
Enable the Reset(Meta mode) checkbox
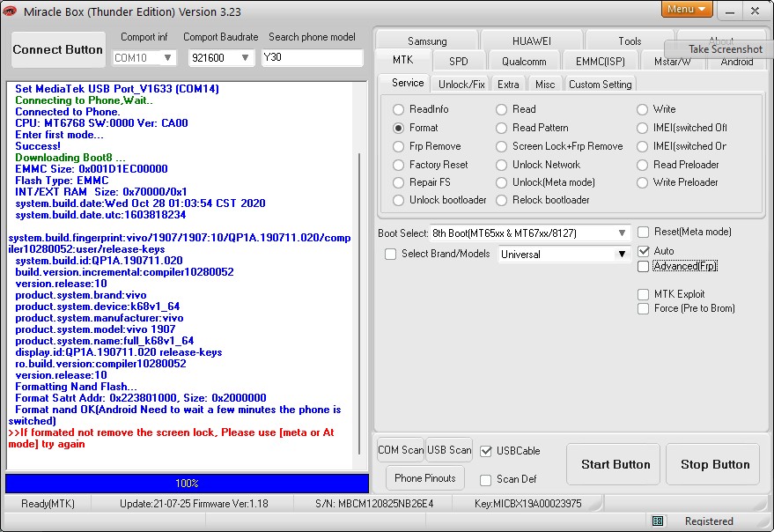pos(643,233)
